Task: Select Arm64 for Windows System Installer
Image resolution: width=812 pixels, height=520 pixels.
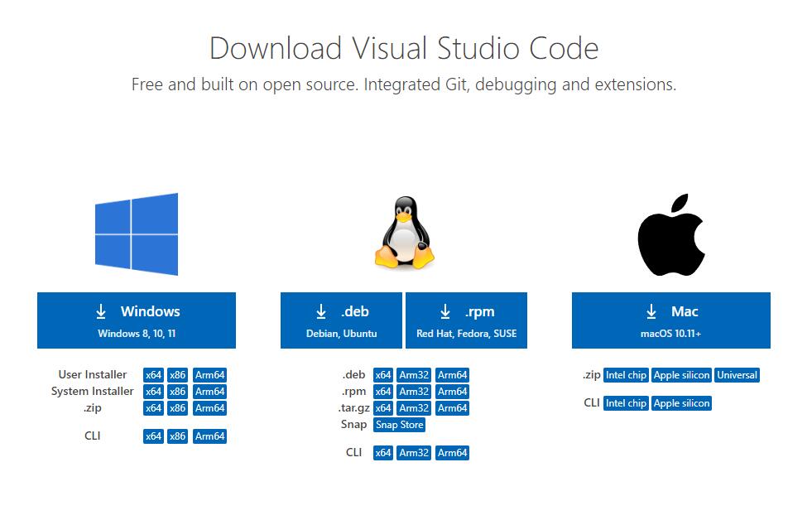Action: point(209,392)
